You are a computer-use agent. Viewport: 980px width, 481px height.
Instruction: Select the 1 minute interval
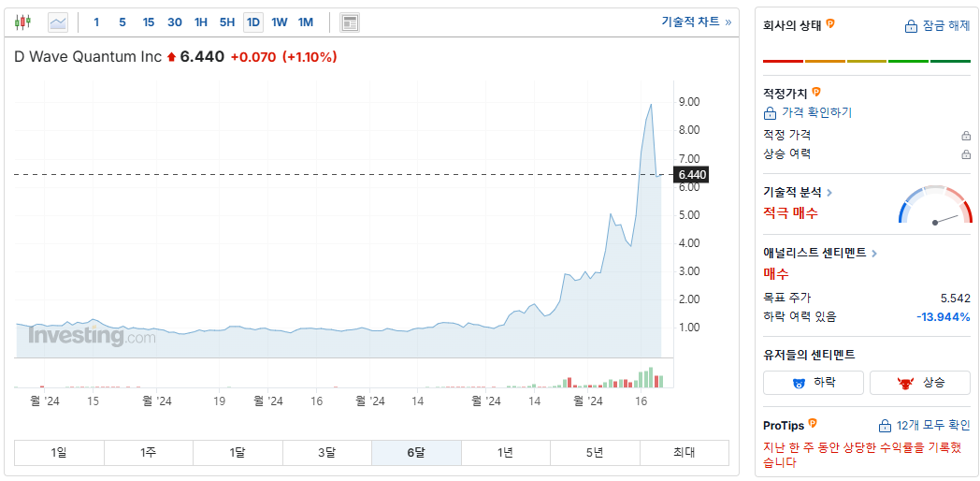(96, 22)
